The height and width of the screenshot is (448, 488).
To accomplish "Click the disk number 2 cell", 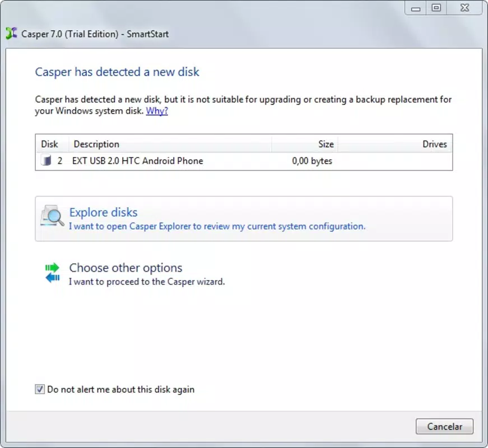I will (x=60, y=161).
